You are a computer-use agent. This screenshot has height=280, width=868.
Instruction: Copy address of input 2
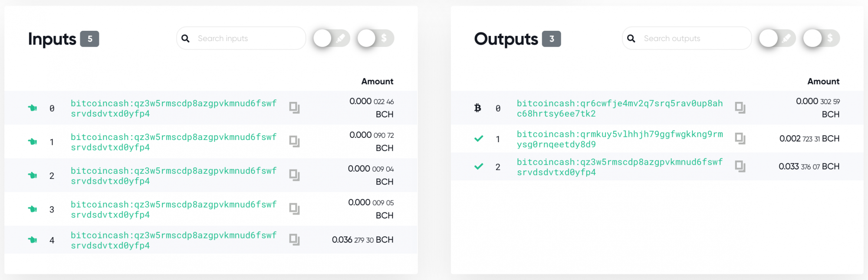point(294,175)
